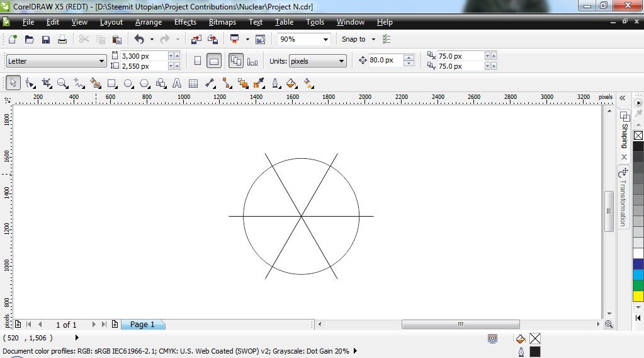The height and width of the screenshot is (358, 644).
Task: Select the Blend interactive tool
Action: pyautogui.click(x=243, y=83)
